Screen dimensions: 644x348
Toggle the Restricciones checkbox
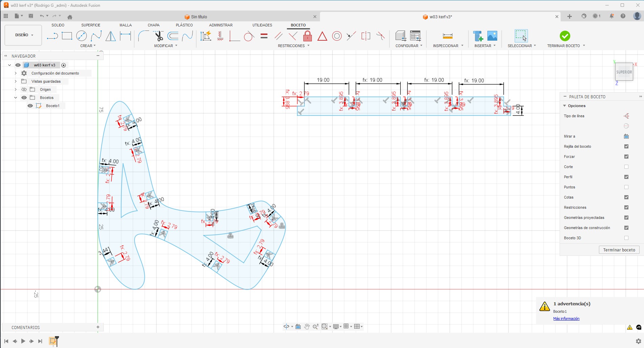pyautogui.click(x=626, y=207)
